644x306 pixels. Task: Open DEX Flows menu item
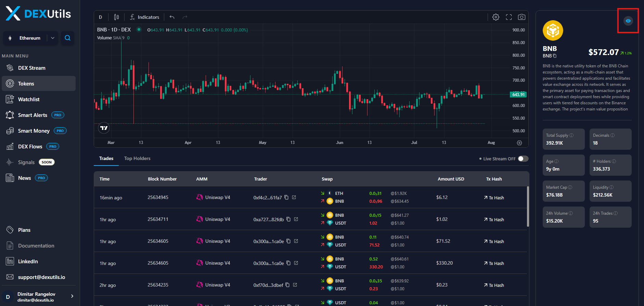(39, 147)
